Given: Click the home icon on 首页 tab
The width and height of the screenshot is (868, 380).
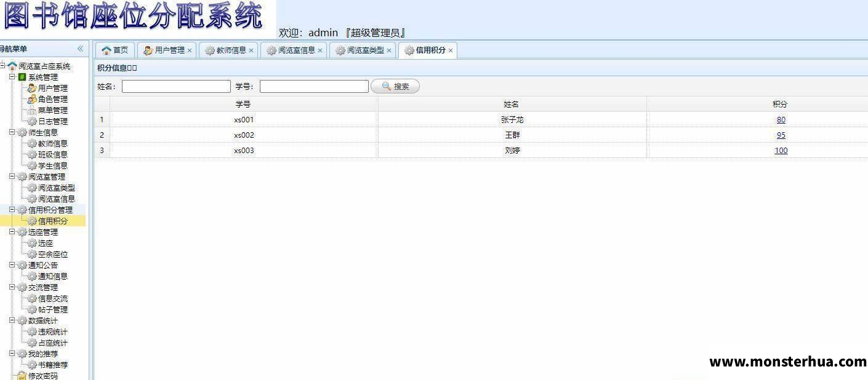Looking at the screenshot, I should coord(106,50).
